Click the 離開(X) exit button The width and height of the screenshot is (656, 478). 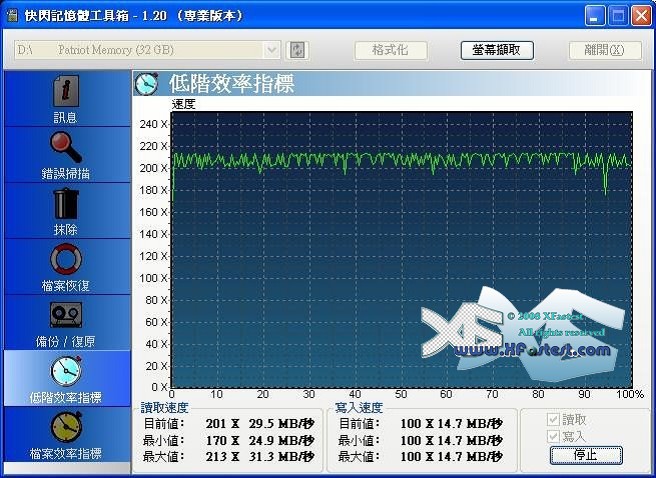coord(604,50)
